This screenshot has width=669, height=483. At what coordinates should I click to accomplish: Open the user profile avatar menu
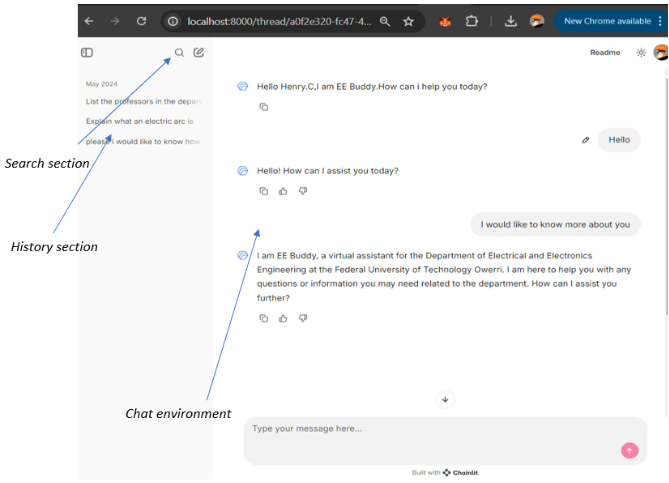click(x=660, y=53)
